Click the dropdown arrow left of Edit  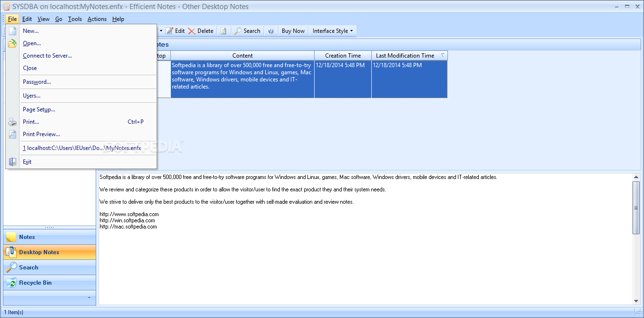point(161,31)
